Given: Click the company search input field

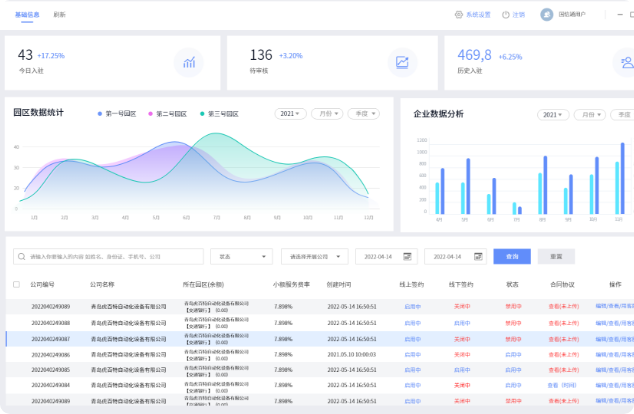Looking at the screenshot, I should click(110, 256).
